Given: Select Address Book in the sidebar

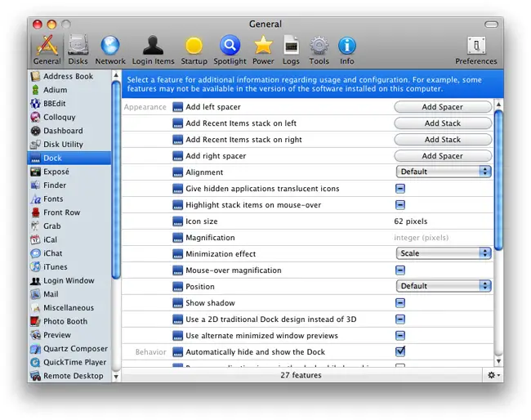Looking at the screenshot, I should (x=69, y=76).
